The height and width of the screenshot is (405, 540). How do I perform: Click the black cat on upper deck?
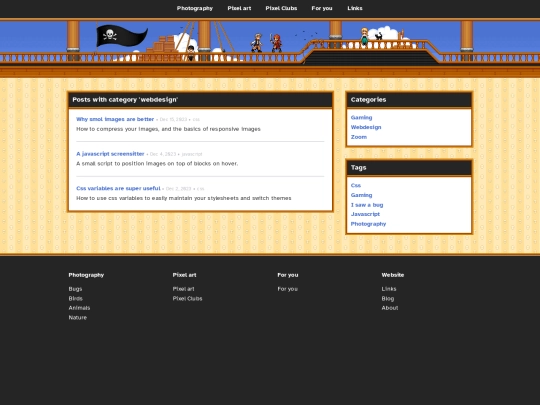(379, 36)
